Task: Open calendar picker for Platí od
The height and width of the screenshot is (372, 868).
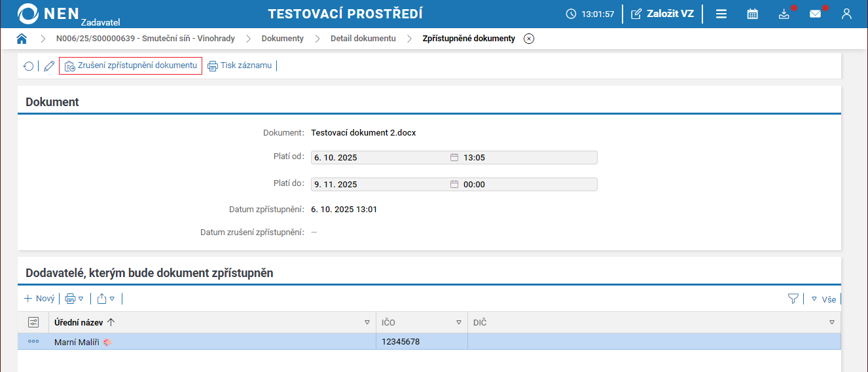Action: click(x=454, y=158)
